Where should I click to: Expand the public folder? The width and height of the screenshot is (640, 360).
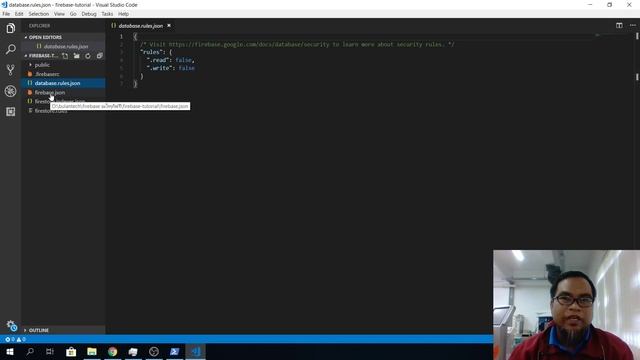[42, 65]
